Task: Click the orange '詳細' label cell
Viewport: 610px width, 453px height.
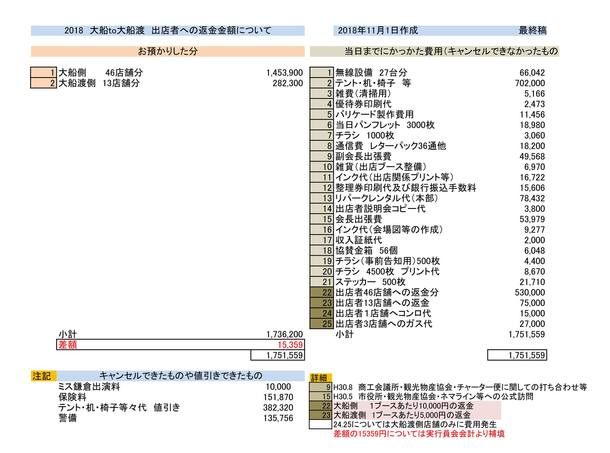Action: pos(320,378)
